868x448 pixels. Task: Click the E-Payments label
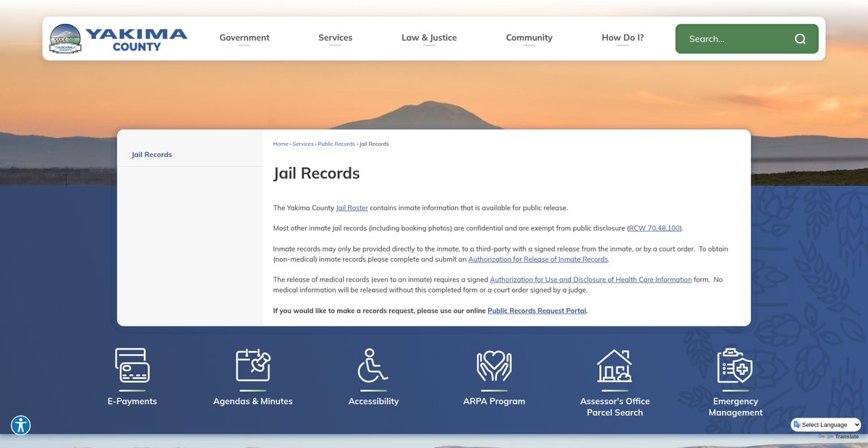[132, 401]
